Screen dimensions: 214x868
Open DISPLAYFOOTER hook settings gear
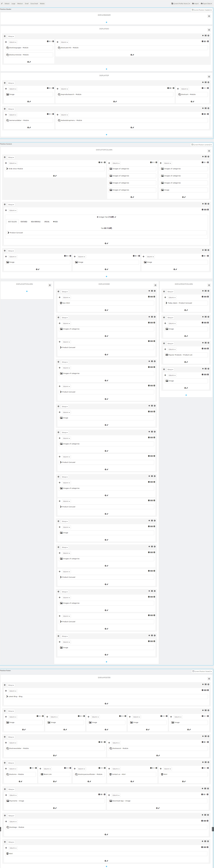coord(209,679)
